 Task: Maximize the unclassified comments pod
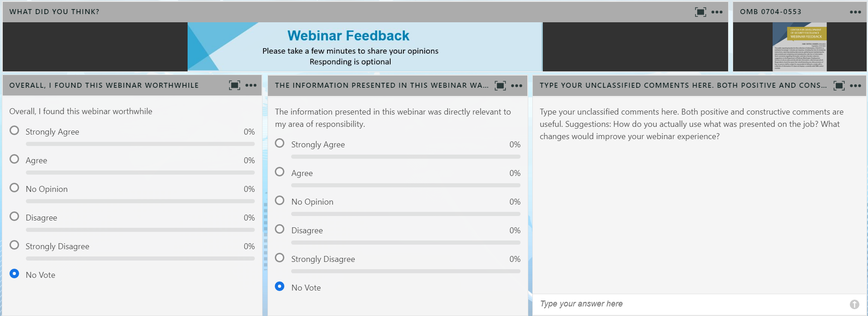tap(839, 85)
